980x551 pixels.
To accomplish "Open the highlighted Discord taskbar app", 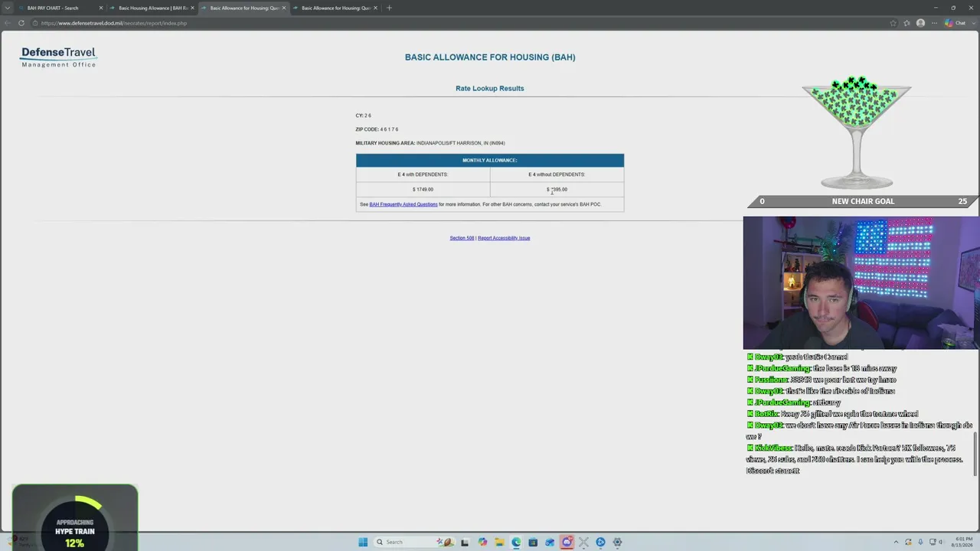I will click(x=567, y=542).
